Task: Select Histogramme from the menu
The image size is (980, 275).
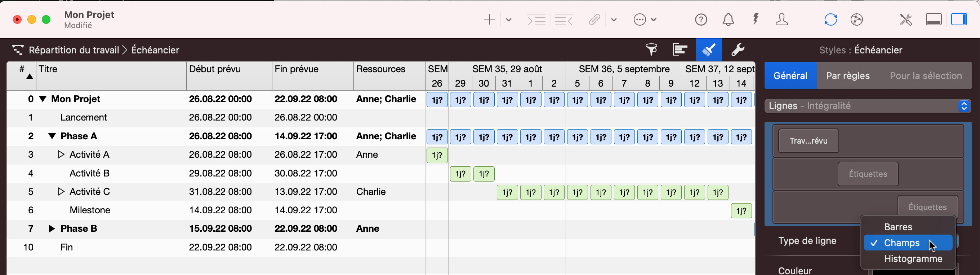Action: click(913, 259)
